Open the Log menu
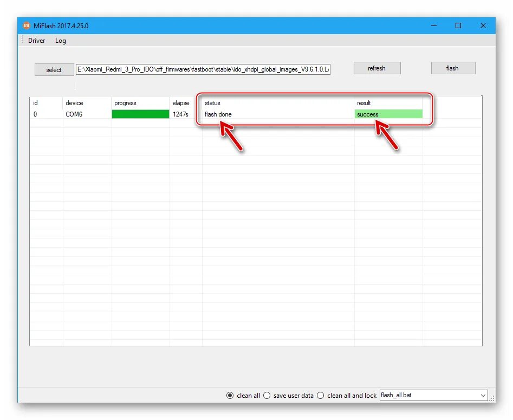Viewport: 513px width, 420px height. tap(61, 41)
